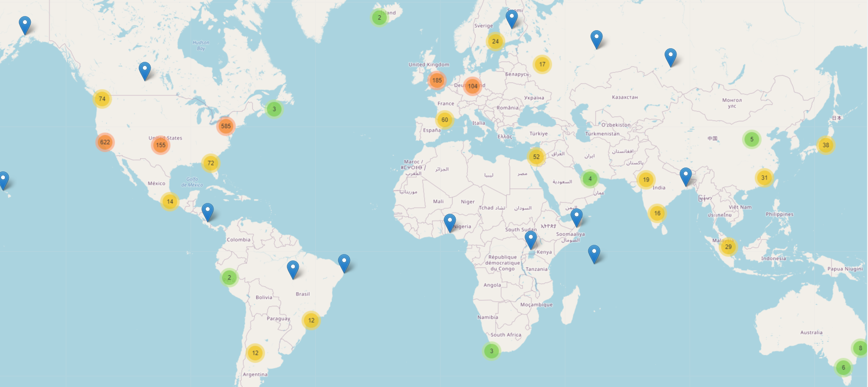
Task: Select the blue pin on Brazil's east coast
Action: [x=344, y=262]
